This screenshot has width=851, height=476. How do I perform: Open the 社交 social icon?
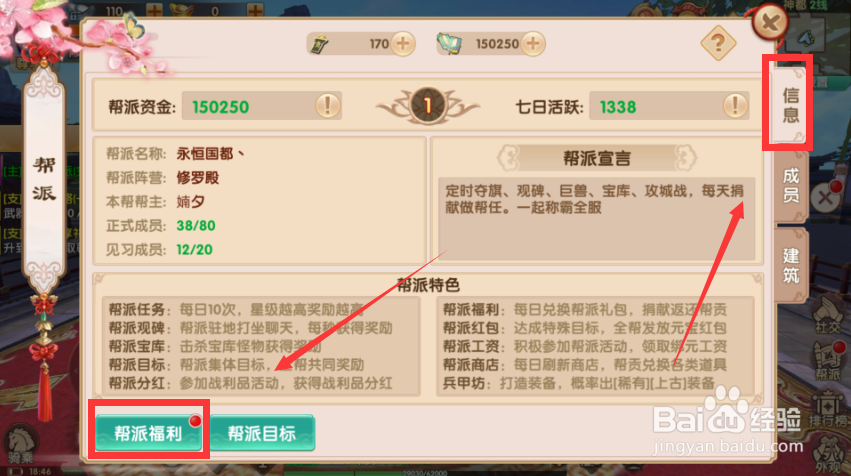tap(828, 316)
